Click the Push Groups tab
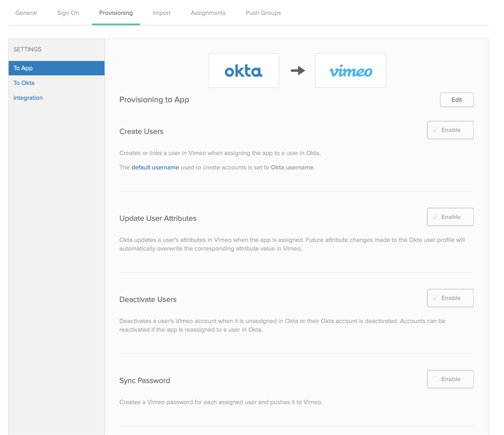The image size is (504, 435). (263, 12)
